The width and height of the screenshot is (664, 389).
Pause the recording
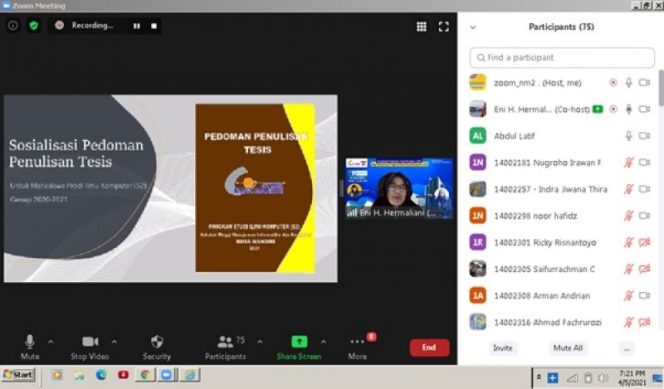(x=136, y=26)
